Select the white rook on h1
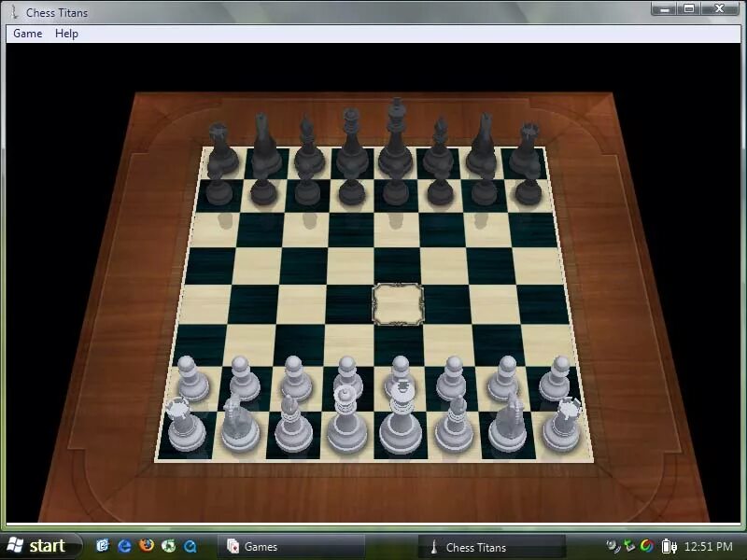This screenshot has height=560, width=747. coord(563,425)
